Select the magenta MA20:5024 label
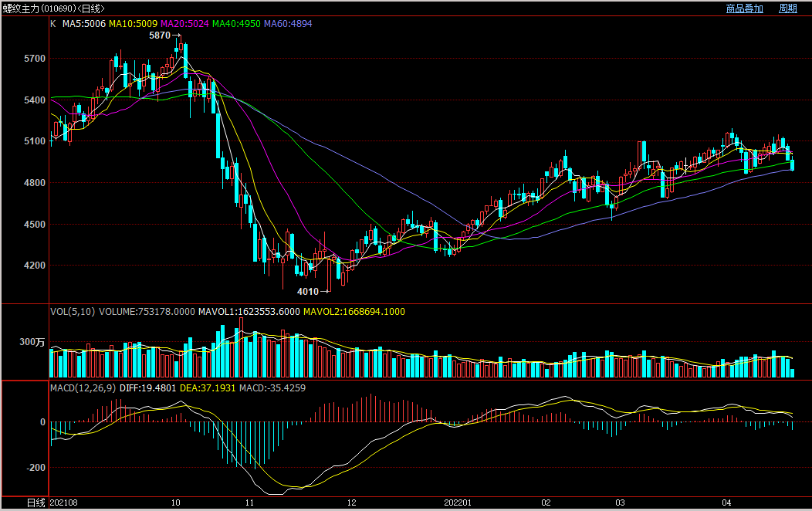Screen dimensions: 812x511 pyautogui.click(x=184, y=24)
